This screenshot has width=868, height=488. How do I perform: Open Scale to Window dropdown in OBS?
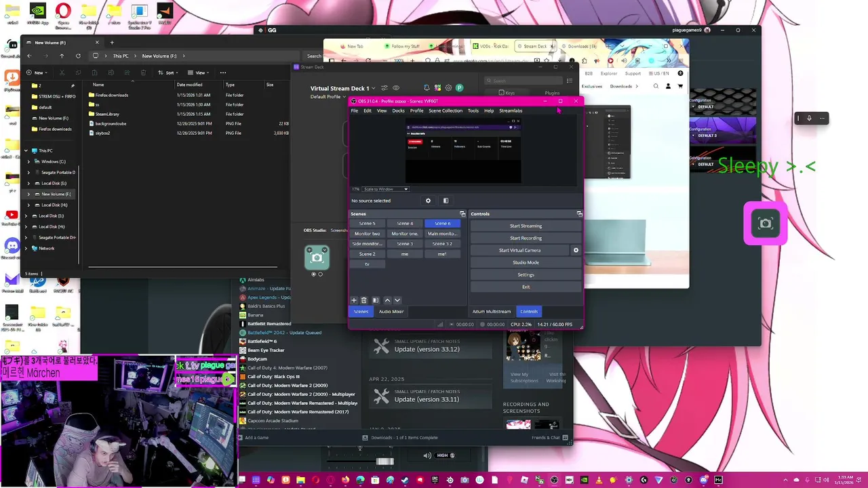[386, 189]
